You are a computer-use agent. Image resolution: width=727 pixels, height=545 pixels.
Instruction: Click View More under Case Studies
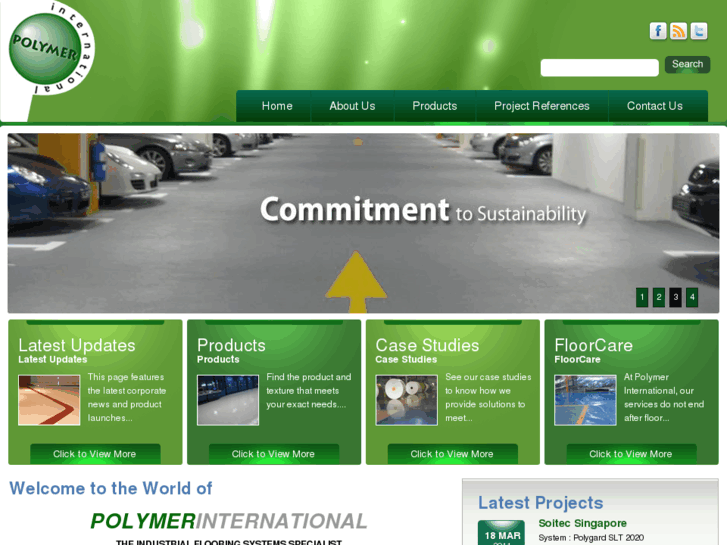(453, 454)
